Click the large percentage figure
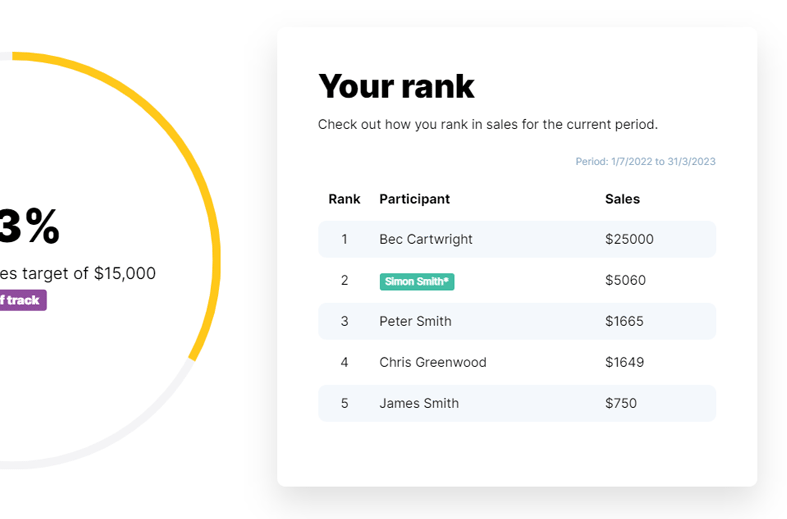 point(30,226)
